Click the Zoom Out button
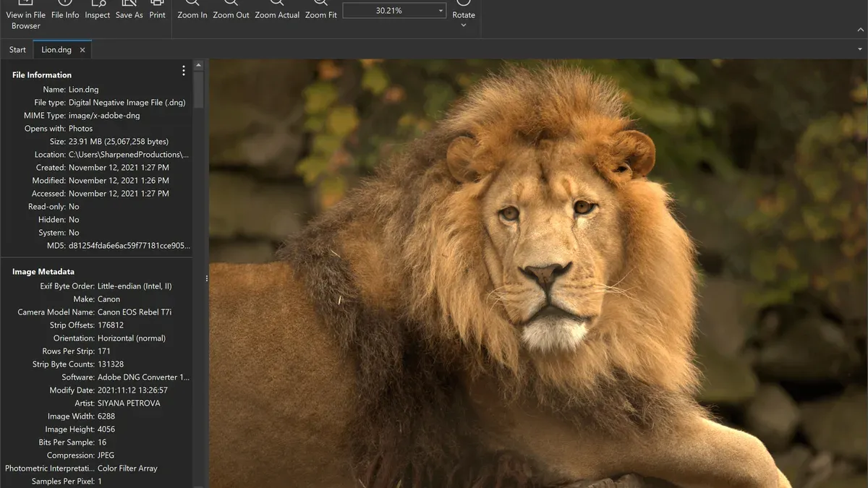The height and width of the screenshot is (488, 868). 231,9
